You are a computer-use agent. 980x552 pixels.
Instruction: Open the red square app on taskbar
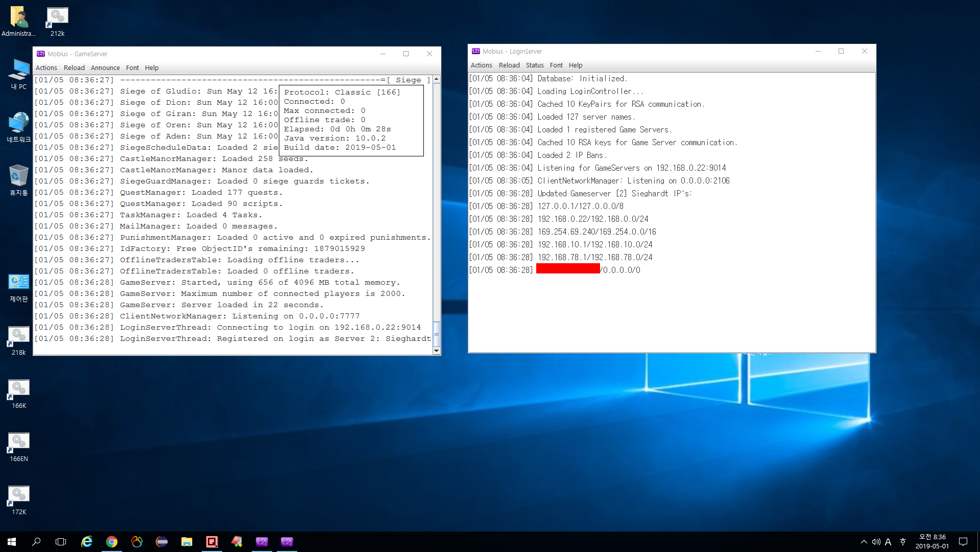click(212, 542)
